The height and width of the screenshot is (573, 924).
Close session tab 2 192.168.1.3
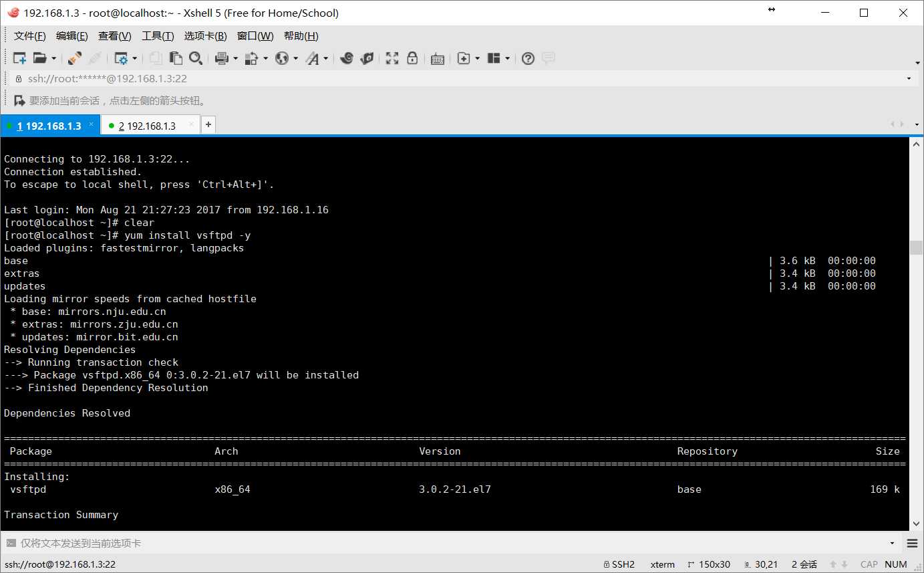tap(192, 124)
